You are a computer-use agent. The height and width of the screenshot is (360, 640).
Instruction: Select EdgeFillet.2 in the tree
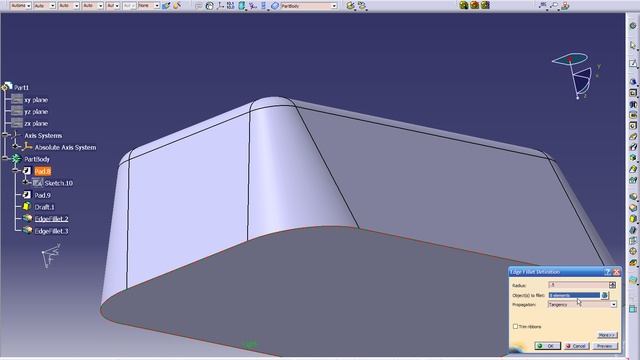[x=51, y=219]
